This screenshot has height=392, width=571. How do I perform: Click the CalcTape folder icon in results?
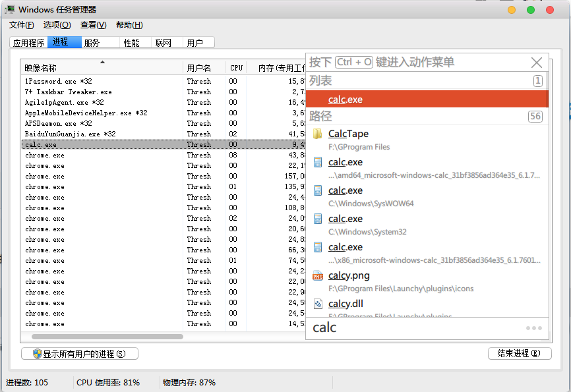pos(318,134)
